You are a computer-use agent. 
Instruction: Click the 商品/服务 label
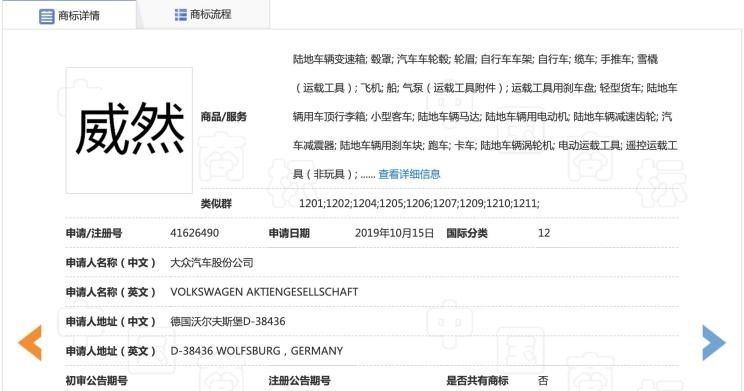[223, 117]
